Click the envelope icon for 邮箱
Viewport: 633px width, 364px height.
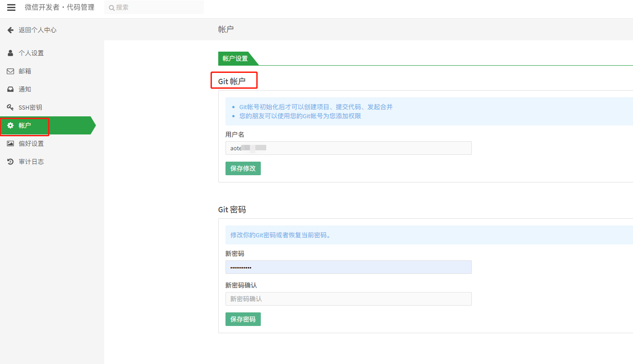coord(10,71)
